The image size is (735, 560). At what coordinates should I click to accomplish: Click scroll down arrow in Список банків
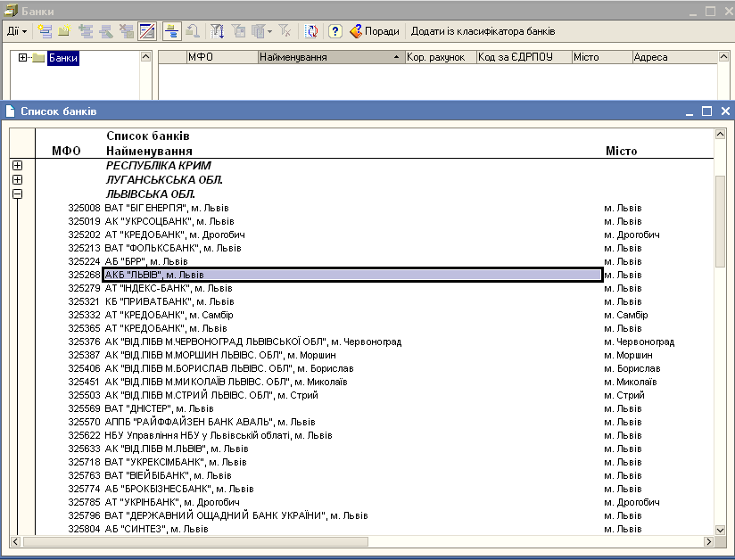721,530
